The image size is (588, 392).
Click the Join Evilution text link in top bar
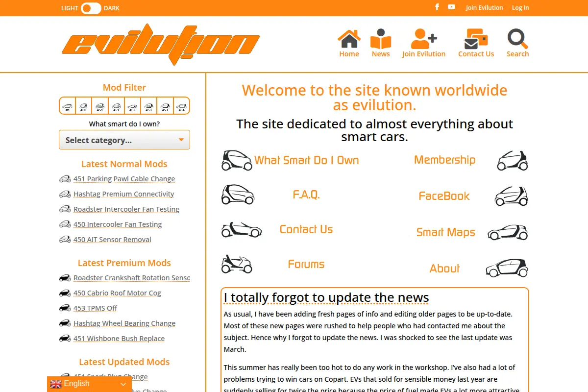(484, 8)
